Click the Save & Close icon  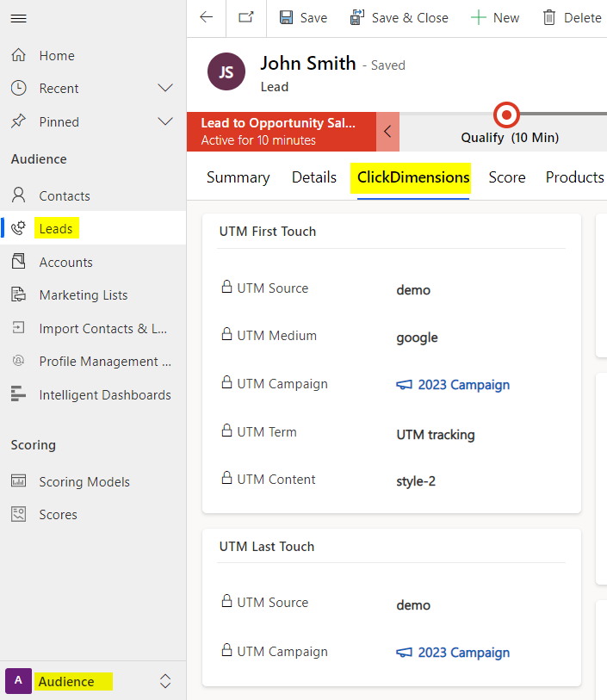pos(357,17)
